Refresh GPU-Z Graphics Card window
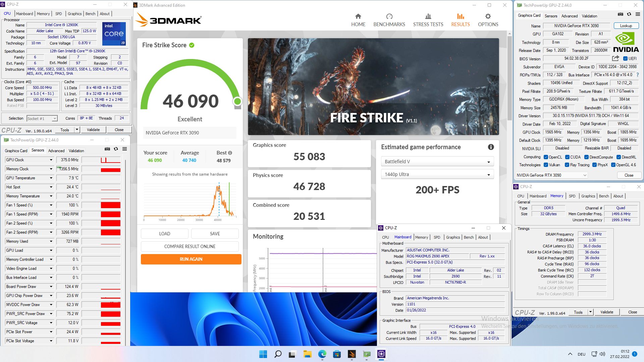Image resolution: width=644 pixels, height=362 pixels. coord(629,14)
